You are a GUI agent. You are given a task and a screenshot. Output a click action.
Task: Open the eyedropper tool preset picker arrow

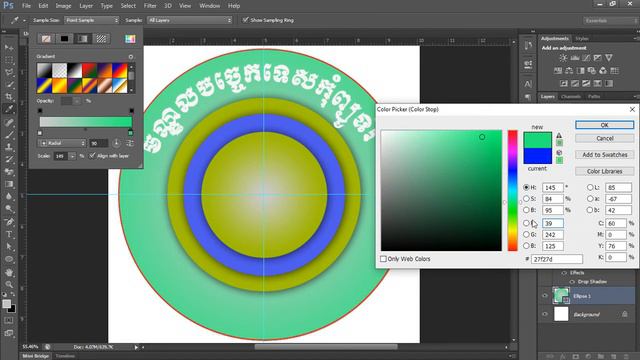[x=24, y=20]
